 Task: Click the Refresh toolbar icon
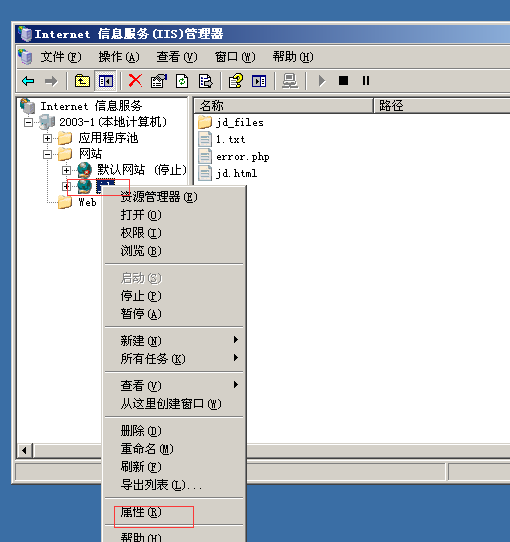[x=182, y=81]
